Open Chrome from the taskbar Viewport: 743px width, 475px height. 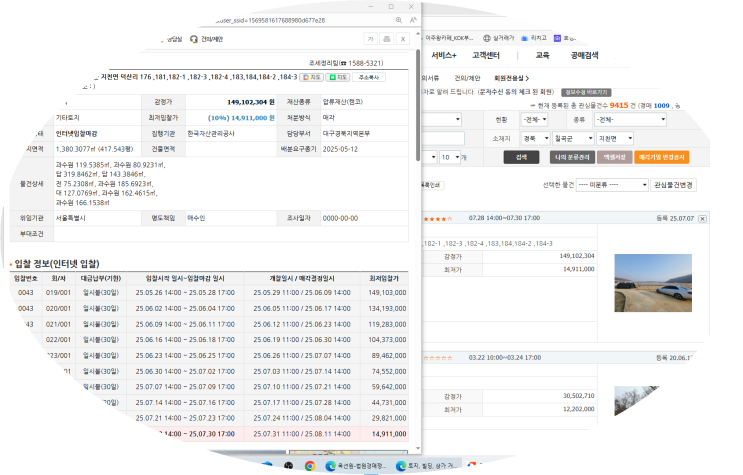pos(309,466)
